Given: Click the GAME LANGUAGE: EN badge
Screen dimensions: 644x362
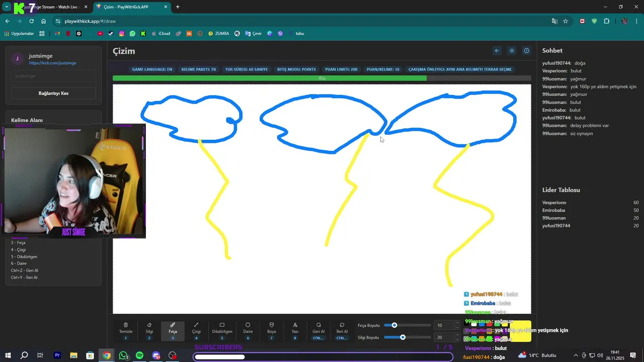Looking at the screenshot, I should pyautogui.click(x=152, y=69).
